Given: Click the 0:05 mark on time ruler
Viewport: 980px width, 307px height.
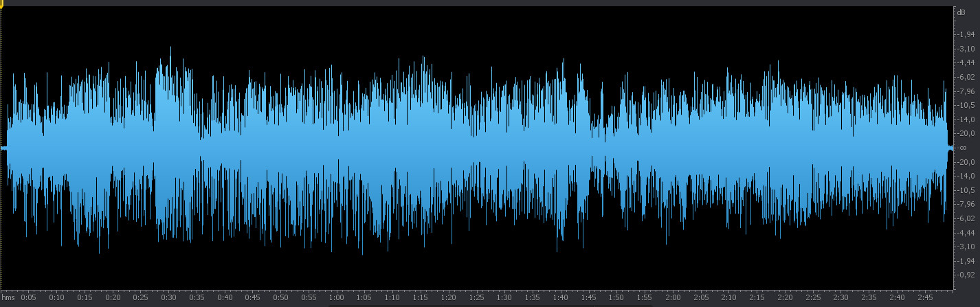Looking at the screenshot, I should 29,298.
